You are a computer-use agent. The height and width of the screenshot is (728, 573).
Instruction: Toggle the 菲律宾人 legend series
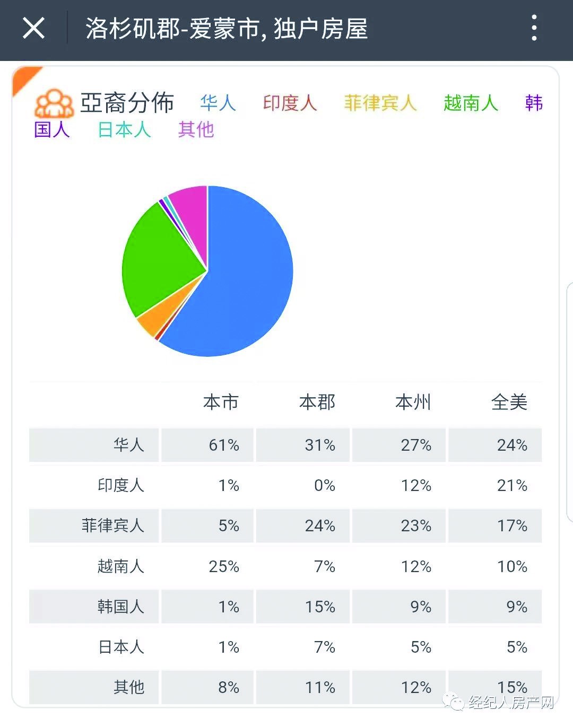380,102
